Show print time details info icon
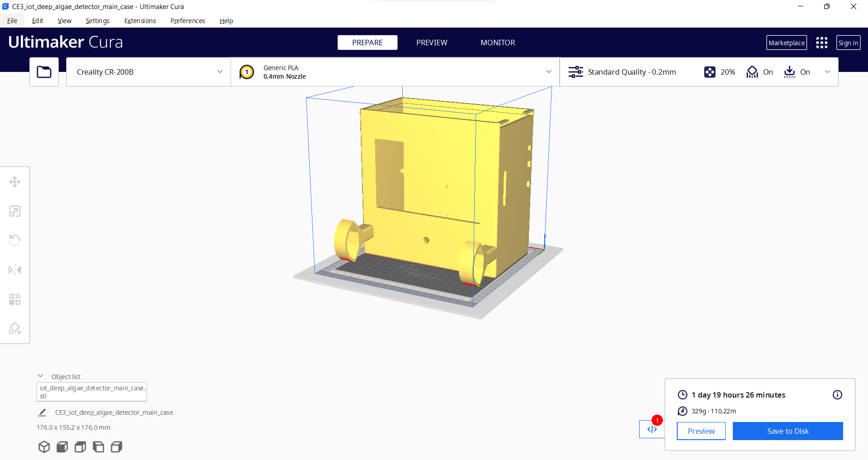Viewport: 868px width, 460px height. tap(838, 395)
